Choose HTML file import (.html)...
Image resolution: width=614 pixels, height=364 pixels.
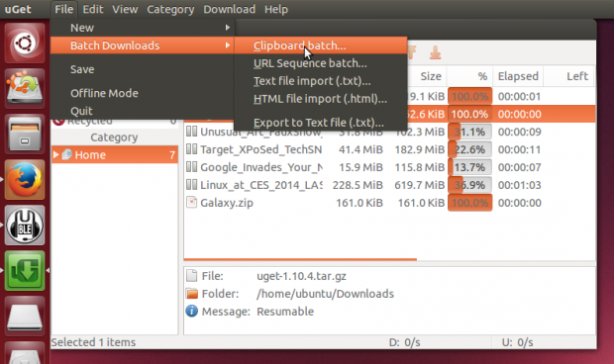click(321, 99)
